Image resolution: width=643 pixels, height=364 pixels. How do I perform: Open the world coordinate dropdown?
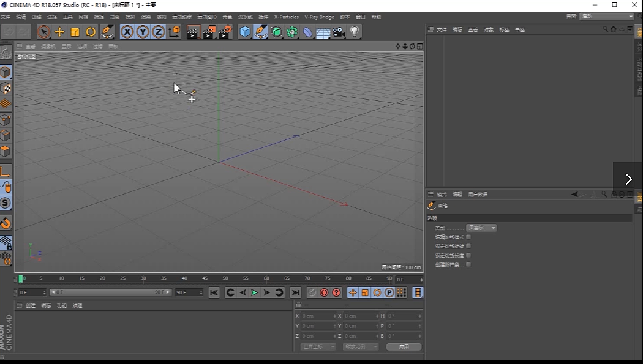(318, 347)
